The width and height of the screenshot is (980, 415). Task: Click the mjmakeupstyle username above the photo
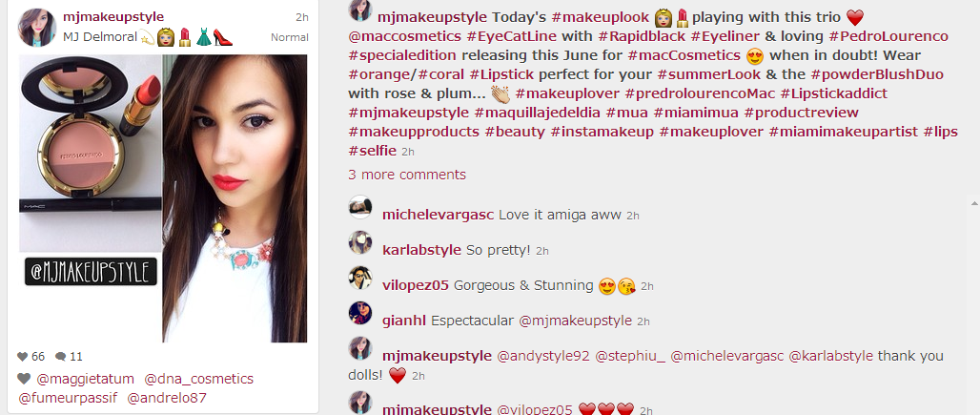point(113,17)
